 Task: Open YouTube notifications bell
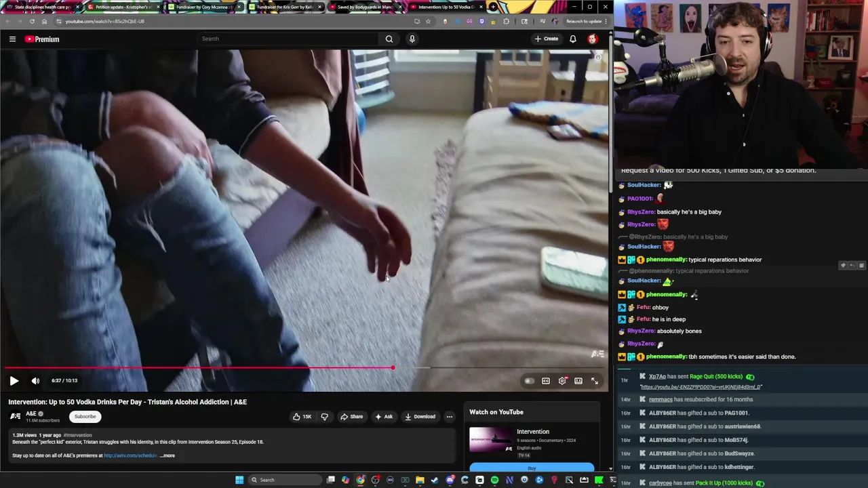coord(573,39)
